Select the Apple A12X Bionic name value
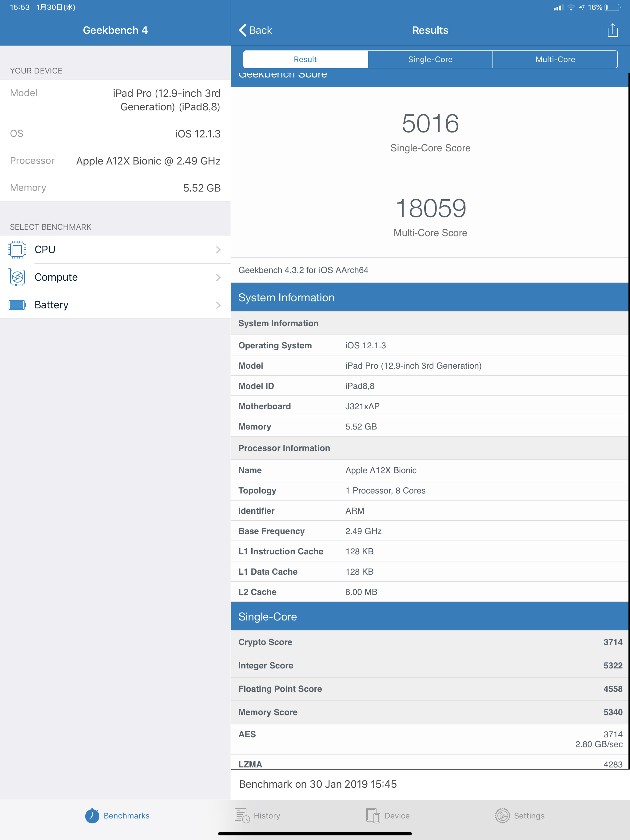Viewport: 630px width, 840px height. [381, 470]
